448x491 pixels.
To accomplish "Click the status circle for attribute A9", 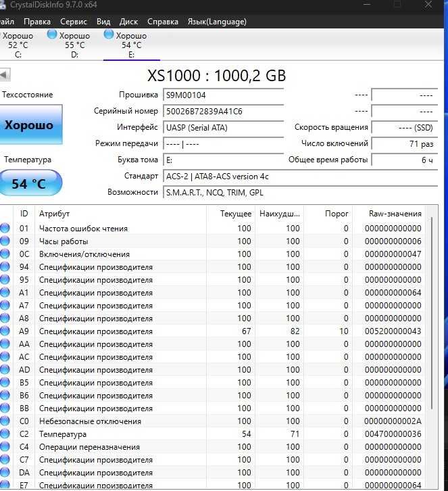I will tap(5, 331).
